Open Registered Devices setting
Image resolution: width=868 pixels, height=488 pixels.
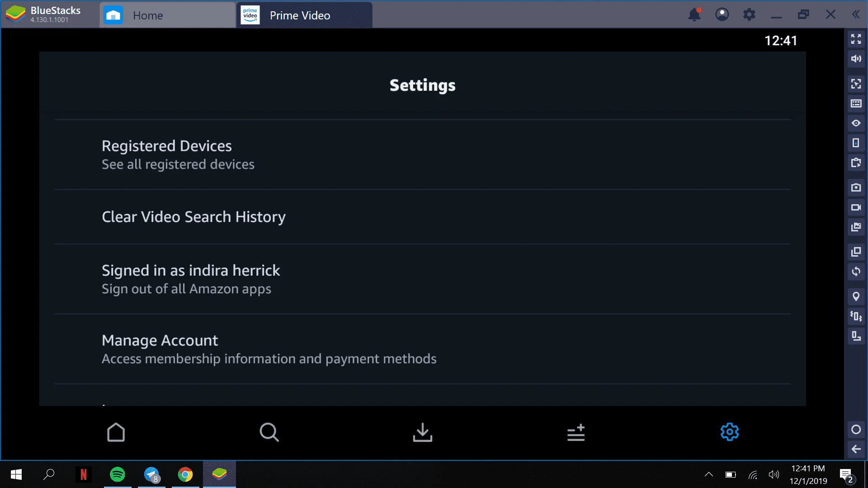pos(422,155)
